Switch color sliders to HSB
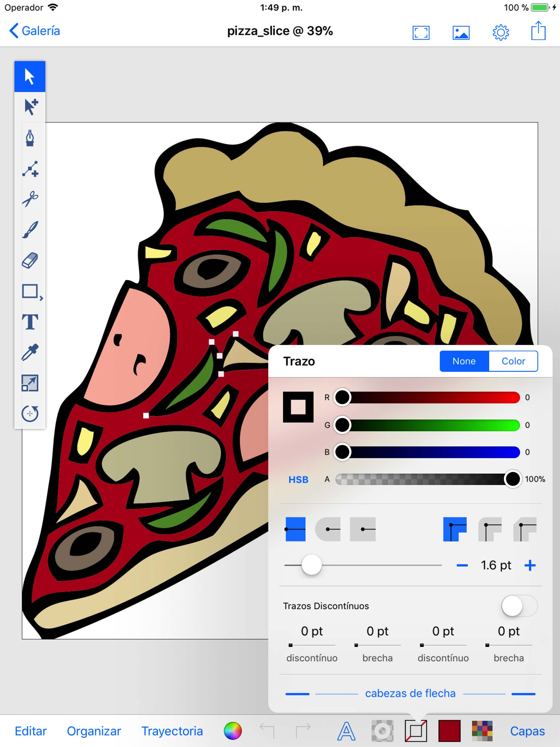This screenshot has height=747, width=560. [298, 479]
